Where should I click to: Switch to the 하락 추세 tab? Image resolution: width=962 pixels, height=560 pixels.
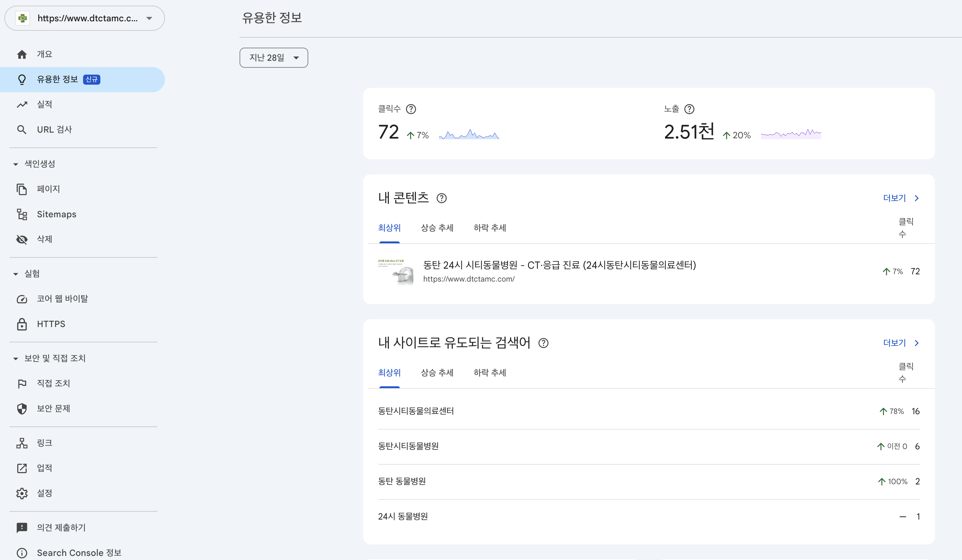[x=490, y=228]
